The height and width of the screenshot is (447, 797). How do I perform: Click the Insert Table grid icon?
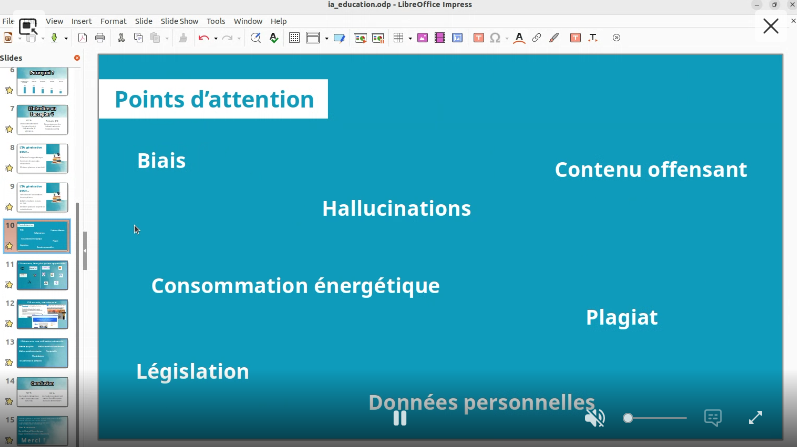pos(398,38)
